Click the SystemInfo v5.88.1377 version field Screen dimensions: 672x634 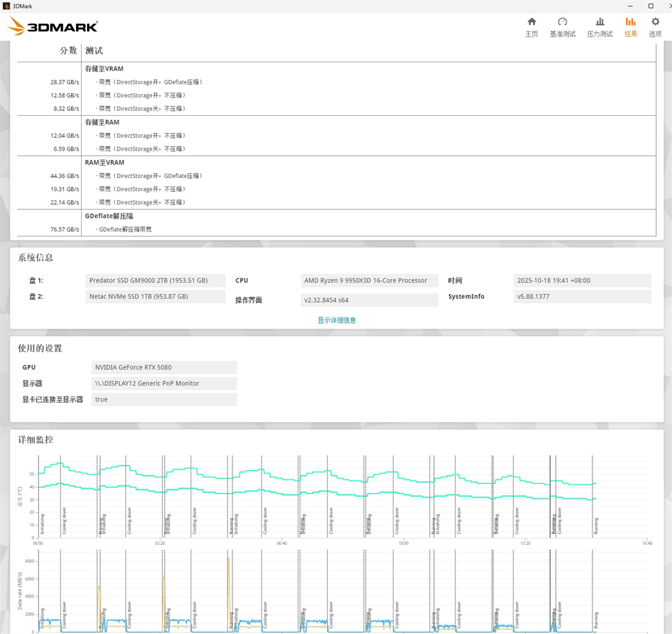(581, 297)
